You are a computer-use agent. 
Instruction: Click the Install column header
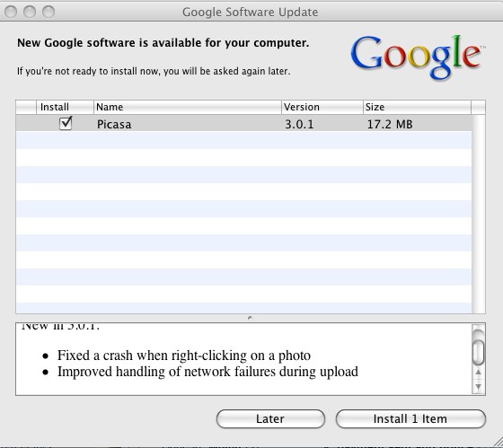(65, 107)
